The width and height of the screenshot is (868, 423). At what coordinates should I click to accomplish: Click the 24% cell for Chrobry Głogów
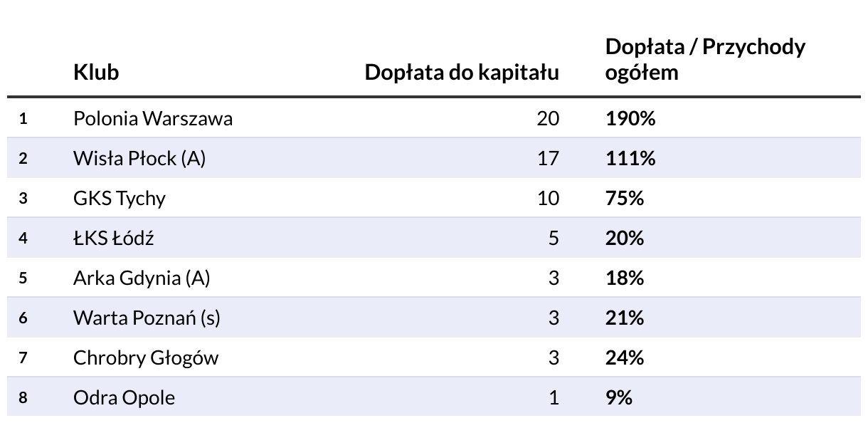click(x=625, y=357)
